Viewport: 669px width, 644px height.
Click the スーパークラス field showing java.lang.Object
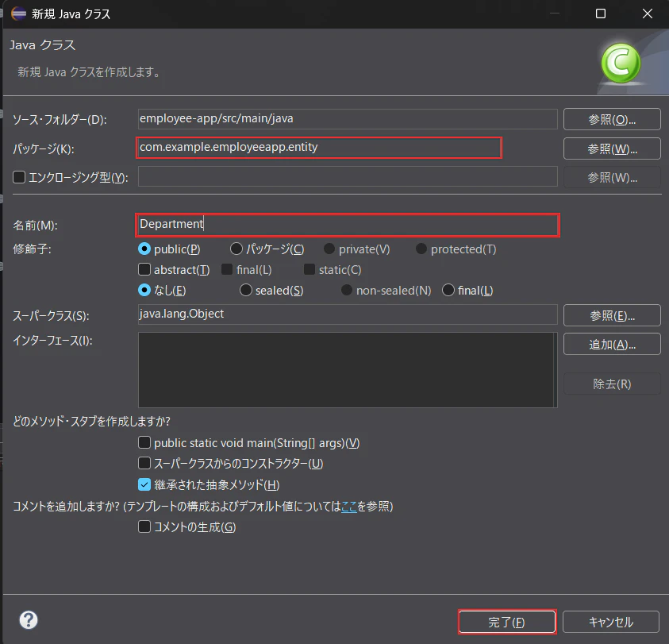coord(348,314)
